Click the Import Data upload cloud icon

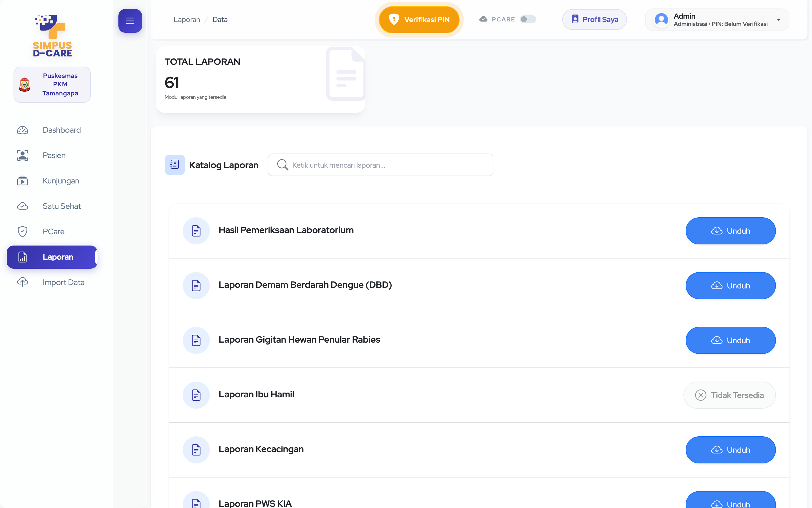point(23,282)
